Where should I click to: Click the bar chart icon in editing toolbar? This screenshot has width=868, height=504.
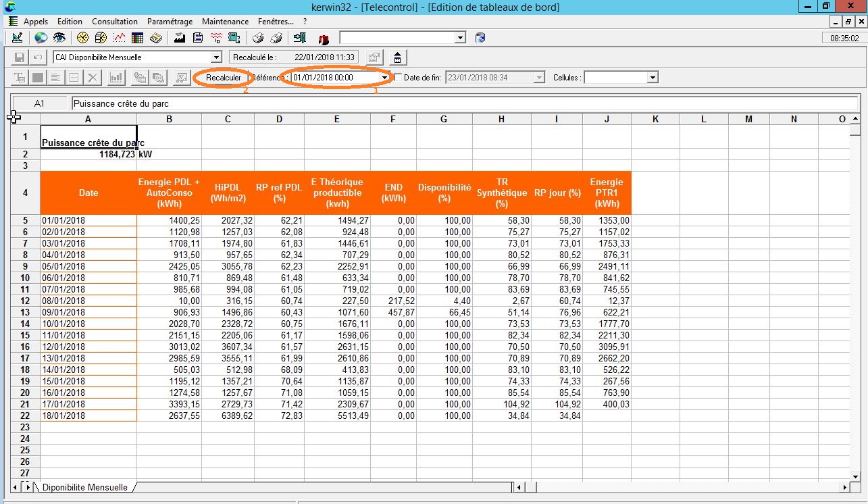pyautogui.click(x=116, y=78)
